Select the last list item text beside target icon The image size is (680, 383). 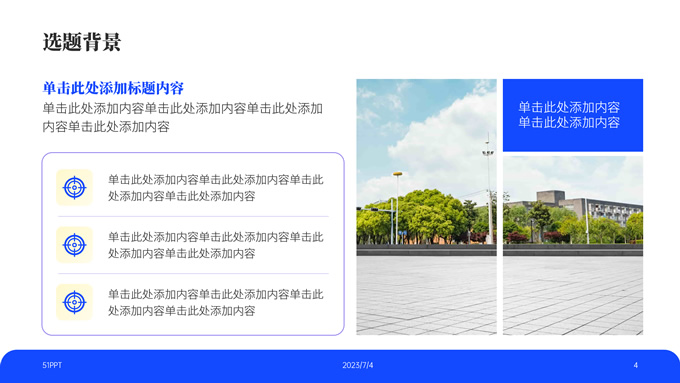coord(216,302)
